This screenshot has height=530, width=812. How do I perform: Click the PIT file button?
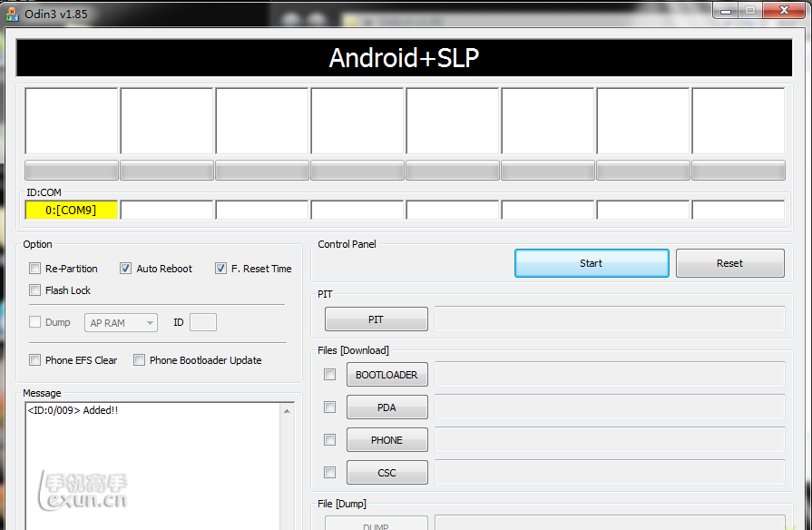[x=377, y=319]
